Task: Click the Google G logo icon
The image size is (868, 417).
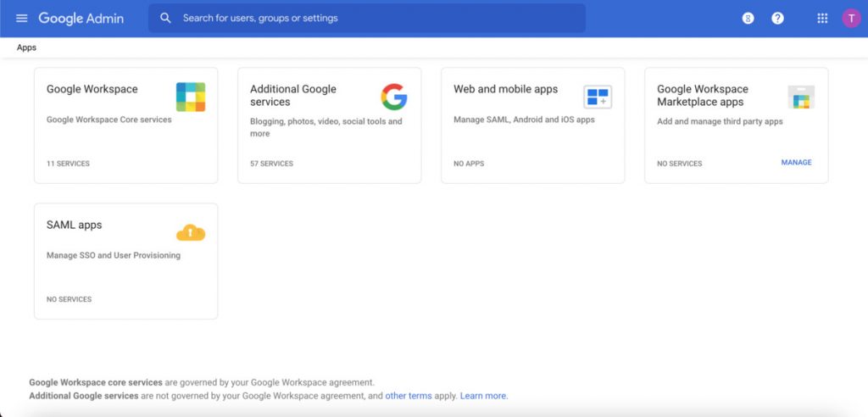Action: point(394,97)
